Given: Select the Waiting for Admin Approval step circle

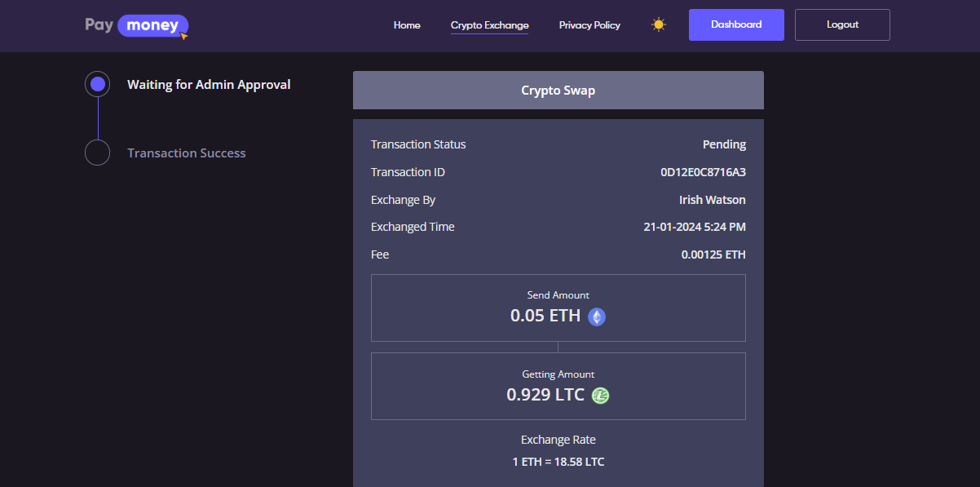Looking at the screenshot, I should [x=98, y=84].
